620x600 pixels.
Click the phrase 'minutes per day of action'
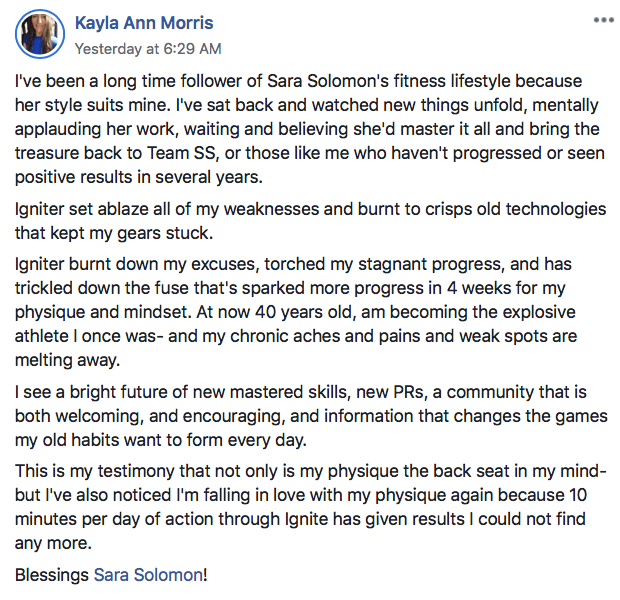pyautogui.click(x=145, y=519)
